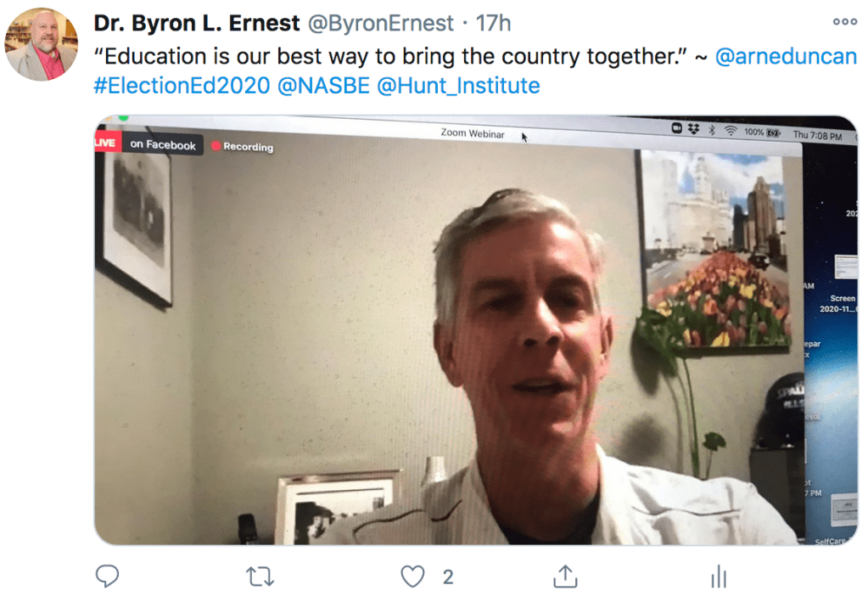Screen dimensions: 868x602
Task: Open the 17h tweet timestamp
Action: point(493,23)
